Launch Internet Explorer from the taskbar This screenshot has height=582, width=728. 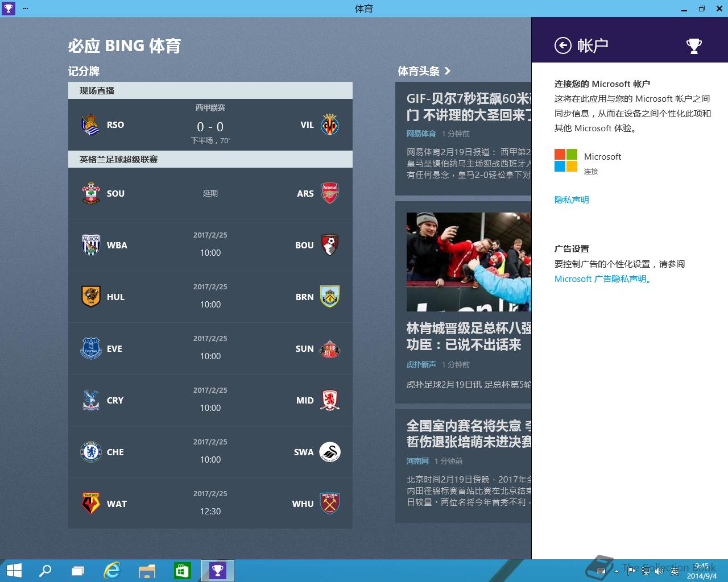tap(112, 571)
